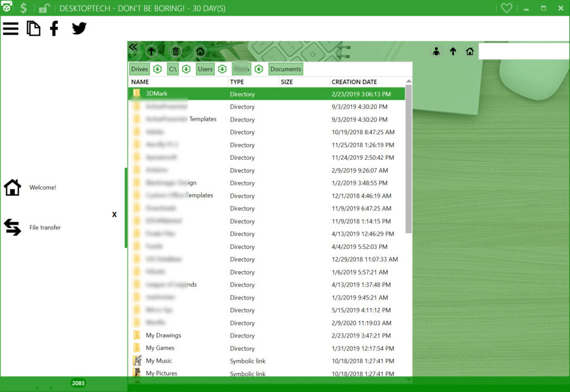Click the trash delete icon
This screenshot has width=570, height=392.
coord(175,51)
